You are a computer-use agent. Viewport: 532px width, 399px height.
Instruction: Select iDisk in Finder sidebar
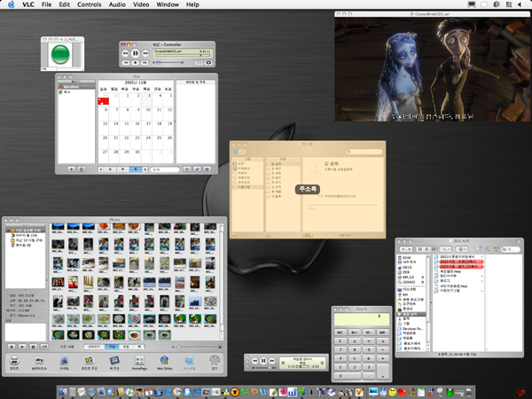407,257
